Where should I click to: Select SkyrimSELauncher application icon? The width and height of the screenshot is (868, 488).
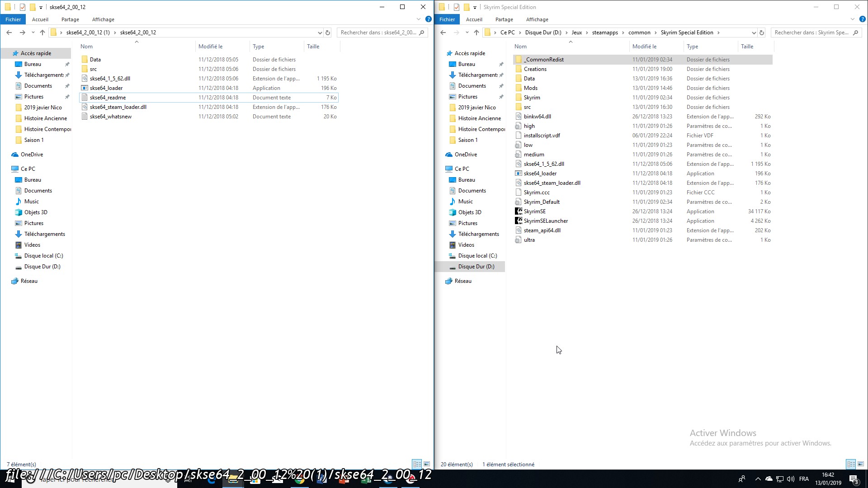[x=519, y=221]
